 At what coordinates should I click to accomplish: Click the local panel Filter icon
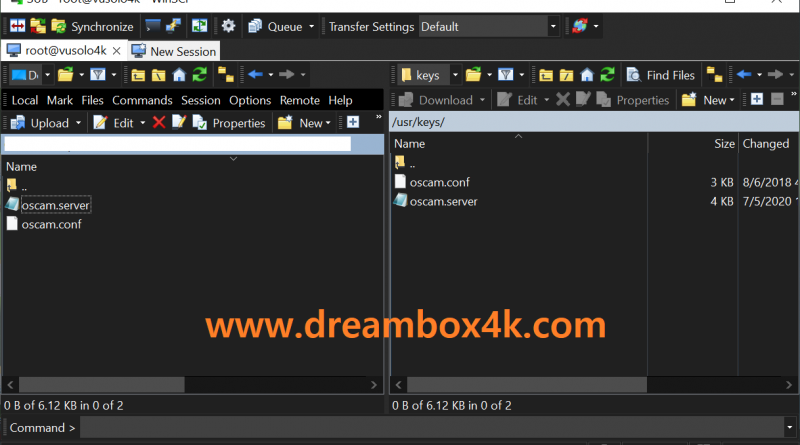point(97,75)
